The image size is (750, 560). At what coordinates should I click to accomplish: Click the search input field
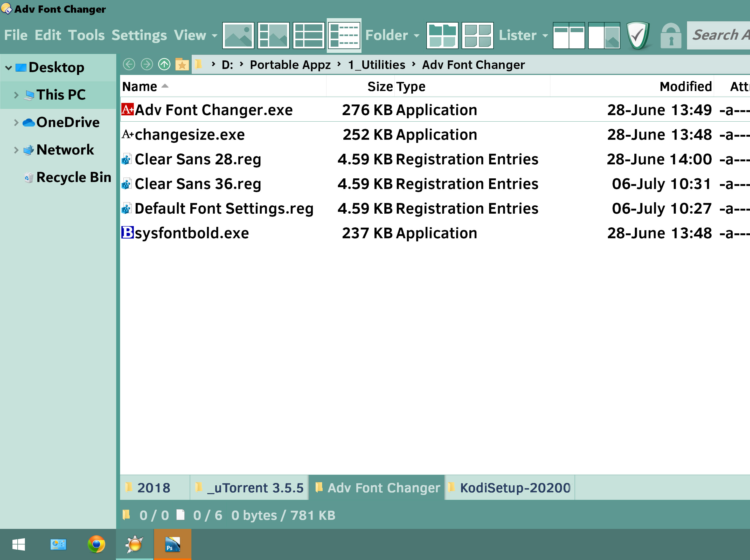coord(719,35)
